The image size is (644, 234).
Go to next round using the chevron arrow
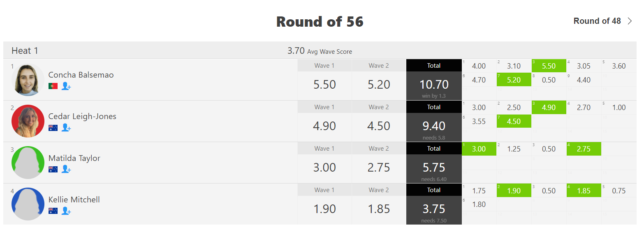pos(630,21)
